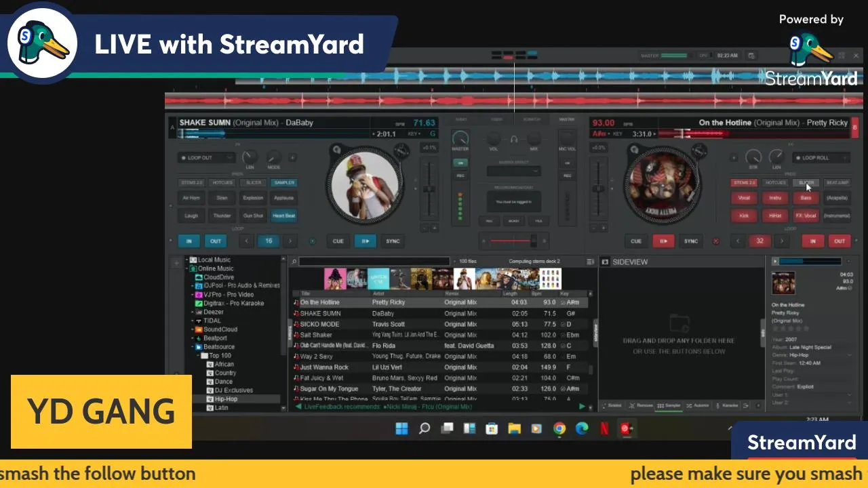Select the BEATJUMP pads tab on deck B
This screenshot has height=488, width=868.
pos(837,182)
